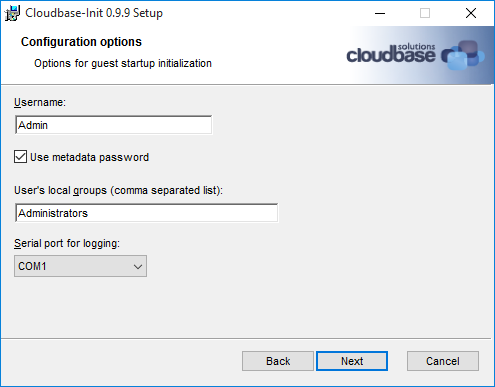Screen dimensions: 495x387
Task: Select the COM1 value in the serial port box
Action: pos(32,266)
